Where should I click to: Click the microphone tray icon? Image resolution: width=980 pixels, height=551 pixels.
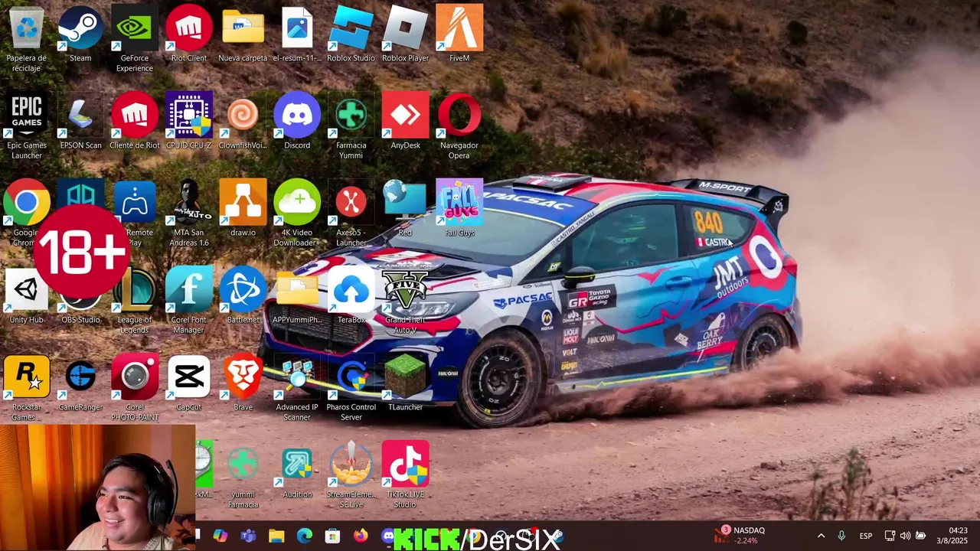[841, 536]
